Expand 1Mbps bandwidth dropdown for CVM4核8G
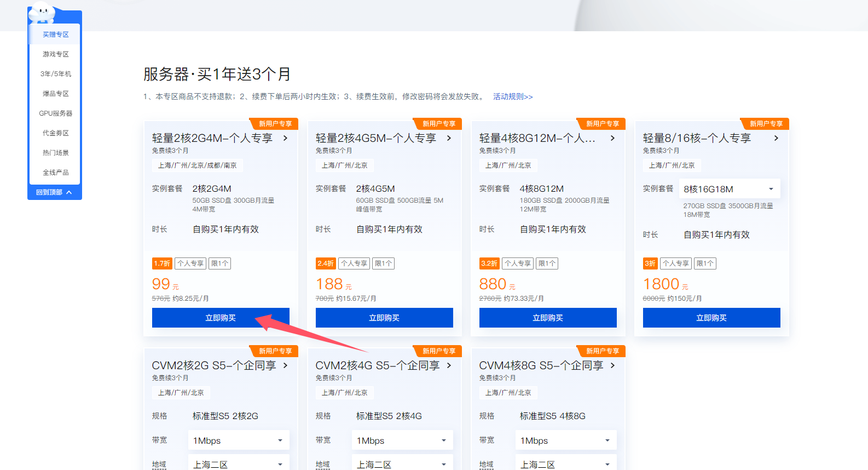 pos(566,440)
